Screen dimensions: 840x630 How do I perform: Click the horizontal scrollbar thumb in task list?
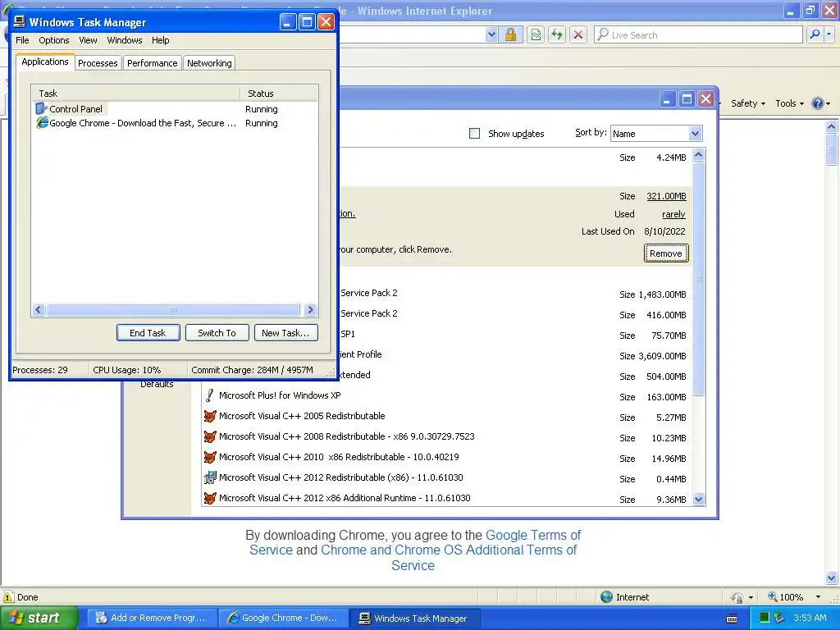pyautogui.click(x=172, y=309)
